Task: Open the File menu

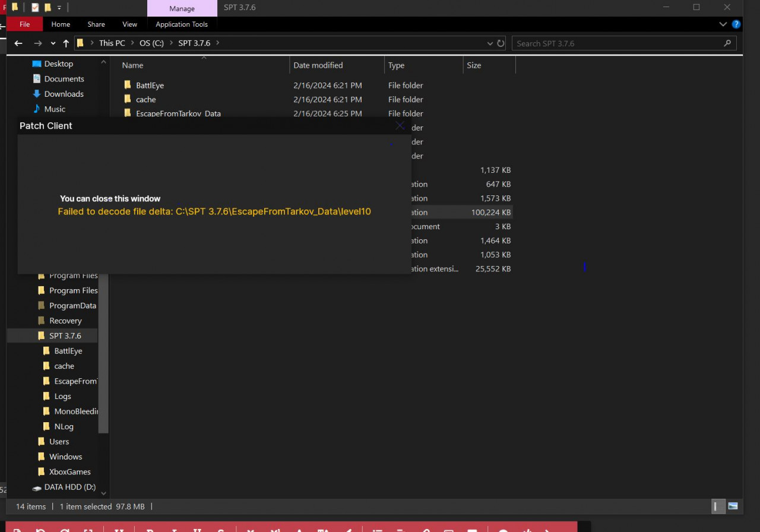Action: click(25, 24)
